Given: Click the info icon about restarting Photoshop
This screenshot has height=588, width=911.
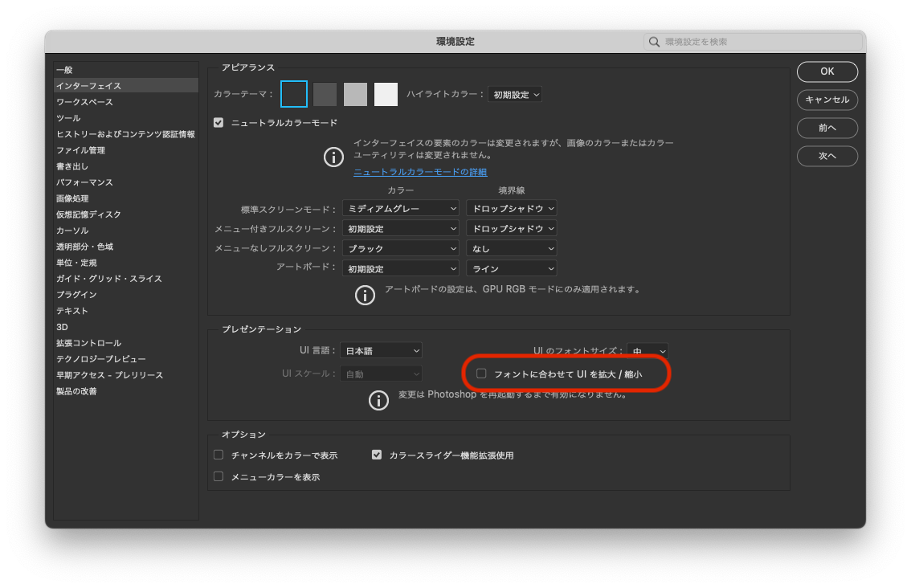Looking at the screenshot, I should point(378,399).
